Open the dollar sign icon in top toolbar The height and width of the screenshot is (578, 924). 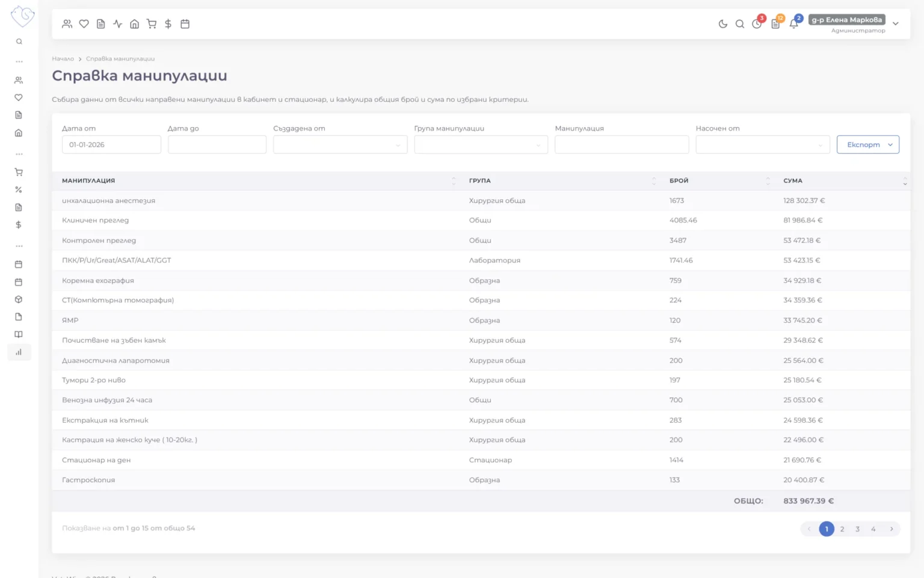(x=168, y=24)
